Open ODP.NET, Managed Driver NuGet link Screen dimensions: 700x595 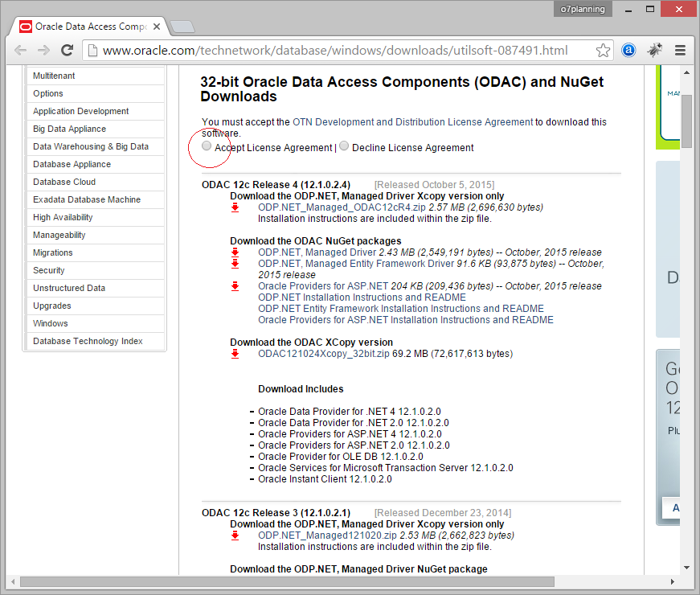point(317,252)
